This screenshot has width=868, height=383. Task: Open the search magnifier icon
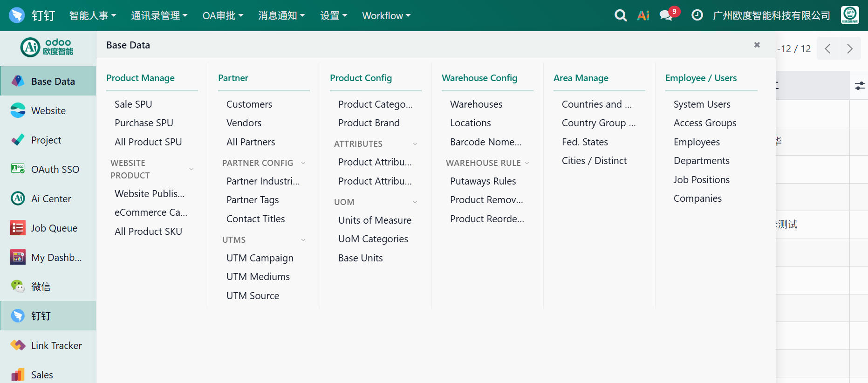coord(621,15)
